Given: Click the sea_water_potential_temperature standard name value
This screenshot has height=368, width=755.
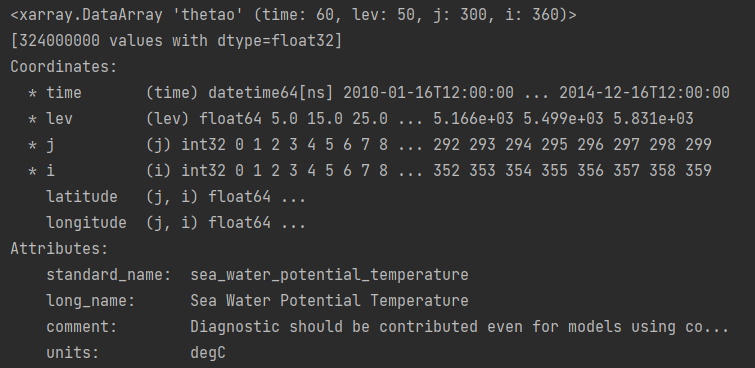Looking at the screenshot, I should [x=329, y=275].
